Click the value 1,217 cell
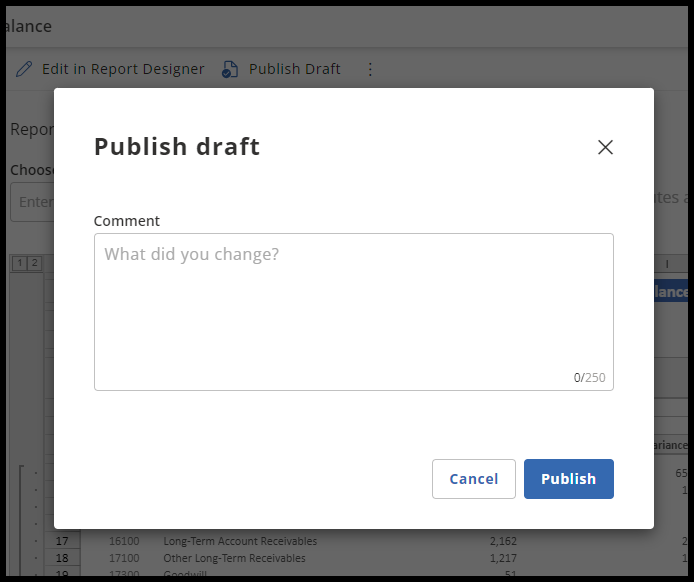The height and width of the screenshot is (582, 694). click(x=503, y=558)
